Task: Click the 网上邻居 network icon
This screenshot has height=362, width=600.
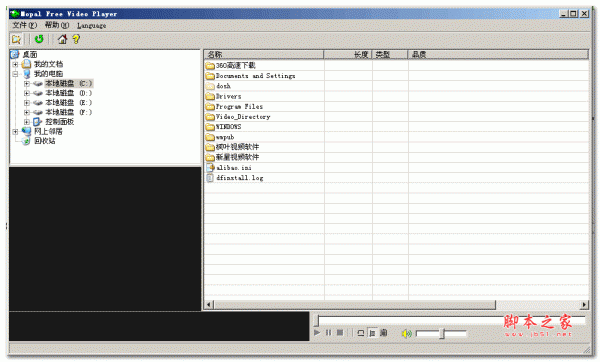Action: [x=26, y=131]
